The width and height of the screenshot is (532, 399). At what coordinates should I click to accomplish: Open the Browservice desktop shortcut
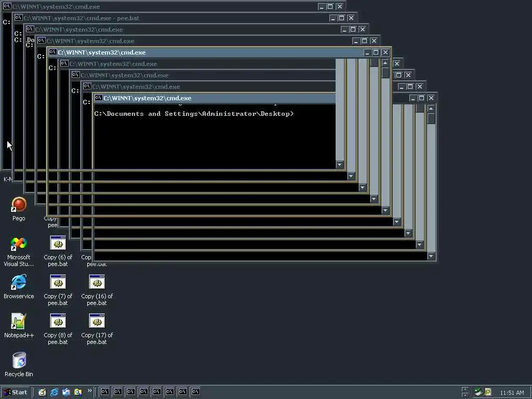click(19, 287)
